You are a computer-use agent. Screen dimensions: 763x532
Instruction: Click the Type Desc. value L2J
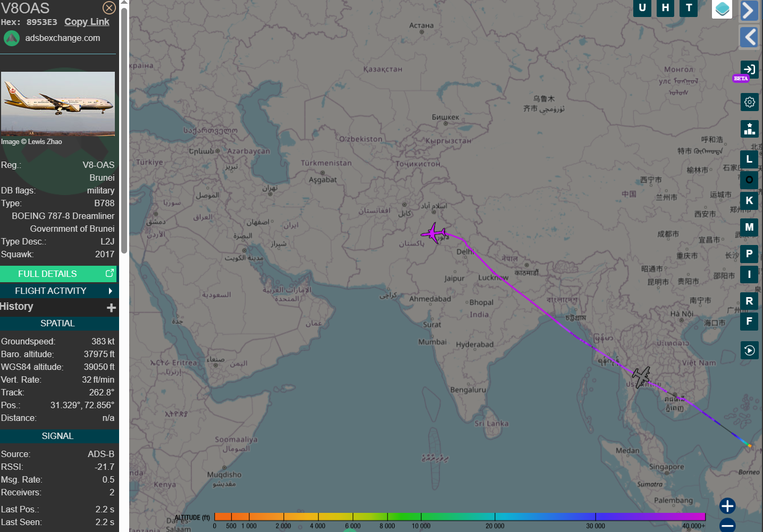(107, 241)
